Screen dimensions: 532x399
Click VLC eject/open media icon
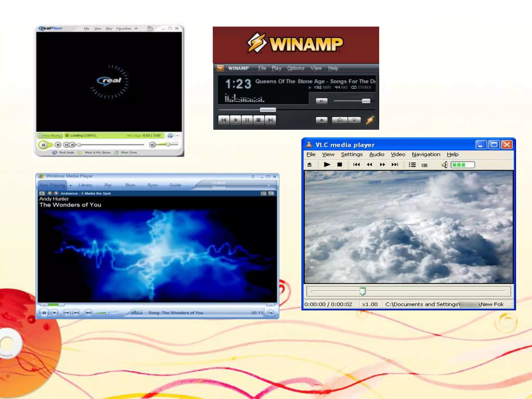click(309, 165)
